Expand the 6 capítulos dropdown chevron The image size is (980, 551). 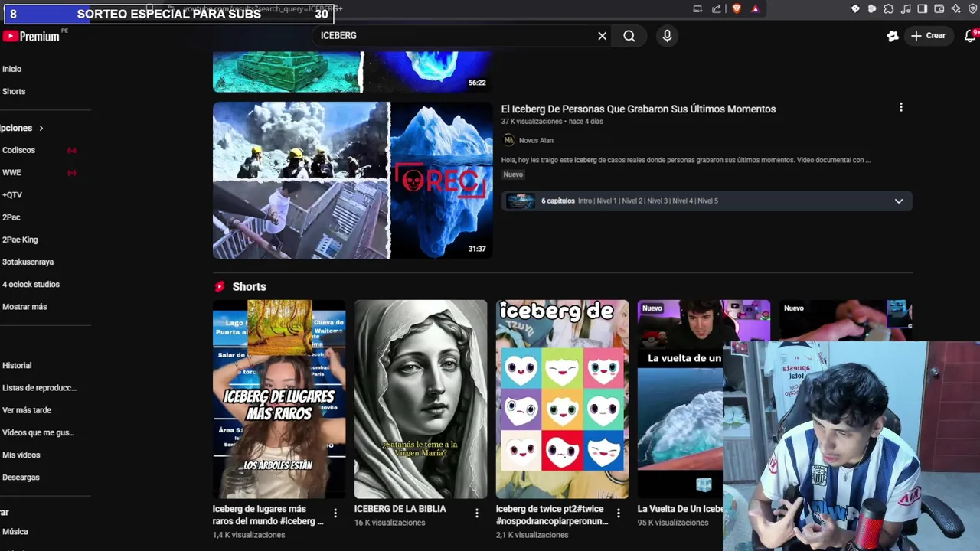899,201
